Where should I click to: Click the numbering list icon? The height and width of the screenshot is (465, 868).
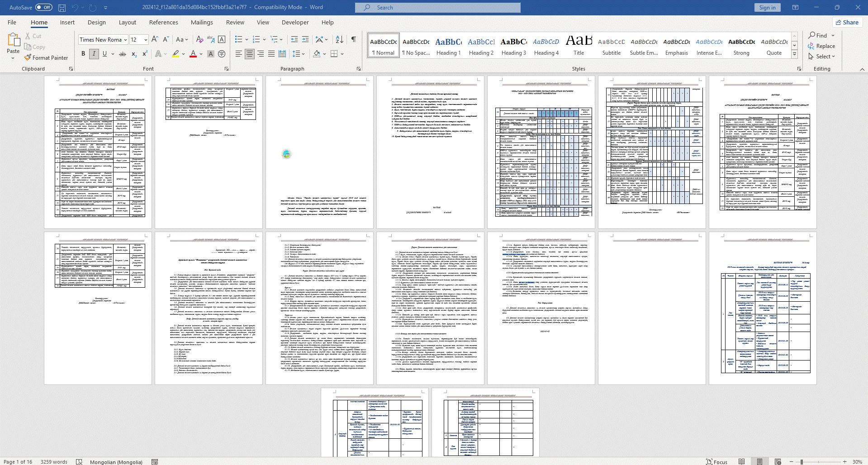point(256,39)
